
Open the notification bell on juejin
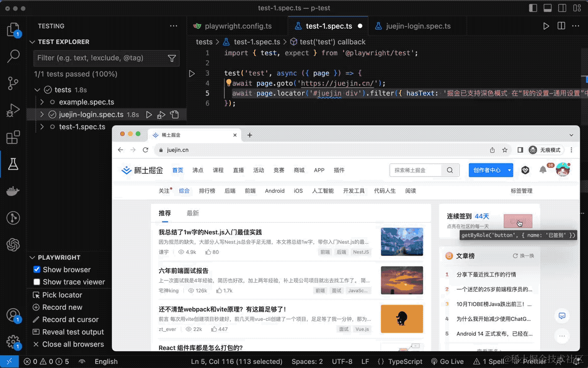543,170
